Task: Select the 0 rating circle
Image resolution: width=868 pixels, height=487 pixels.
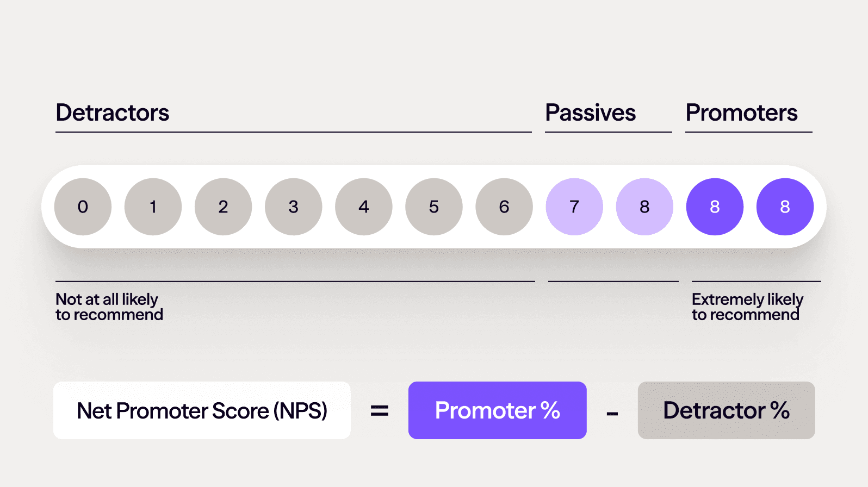Action: point(83,207)
